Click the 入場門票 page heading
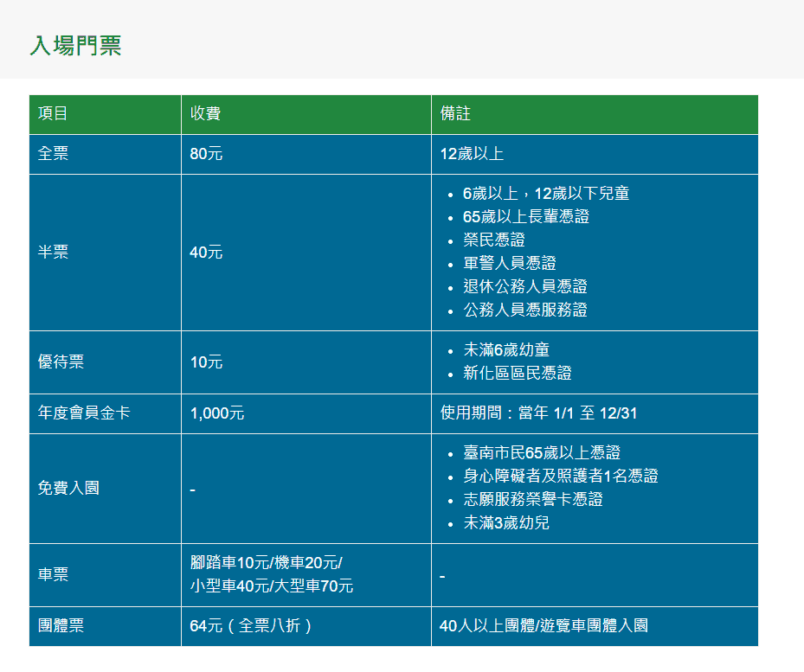Screen dimensions: 804x672 click(x=75, y=46)
